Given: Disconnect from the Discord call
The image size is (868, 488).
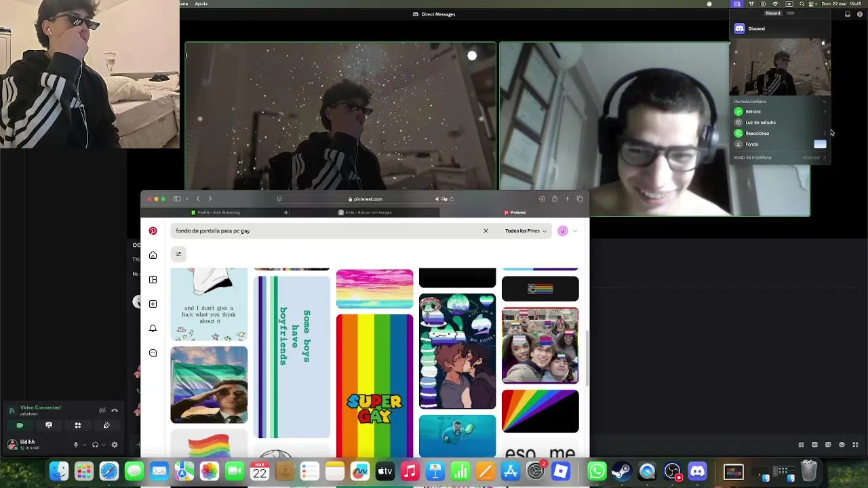Looking at the screenshot, I should tap(115, 410).
